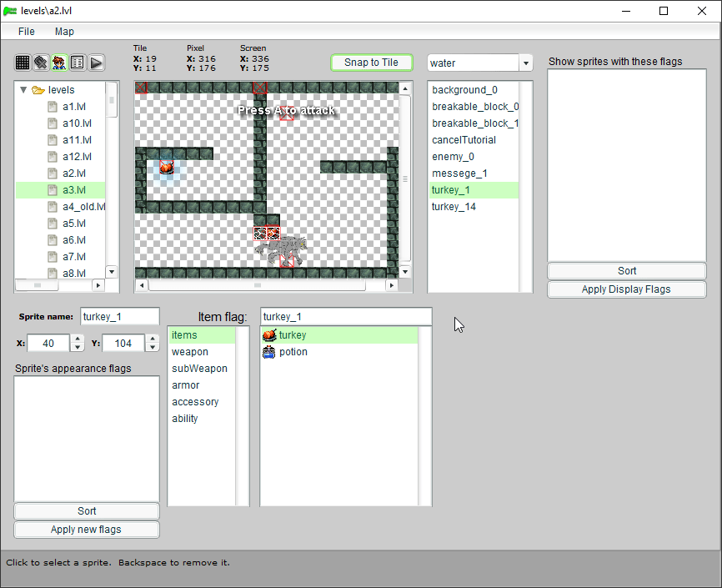Choose the potion item icon
Image resolution: width=722 pixels, height=588 pixels.
tap(269, 352)
